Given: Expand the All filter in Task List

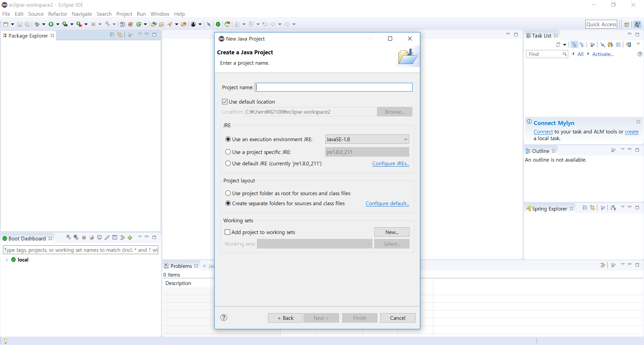Looking at the screenshot, I should (574, 54).
